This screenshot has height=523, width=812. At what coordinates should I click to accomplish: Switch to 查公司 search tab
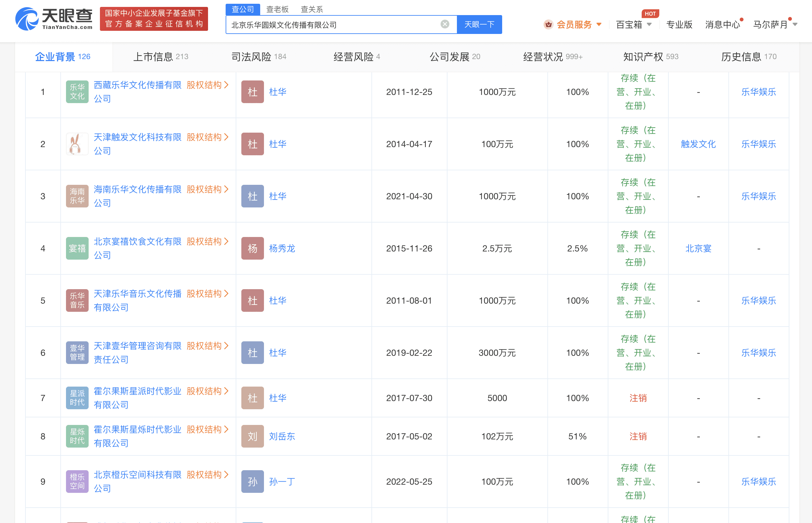pyautogui.click(x=243, y=9)
